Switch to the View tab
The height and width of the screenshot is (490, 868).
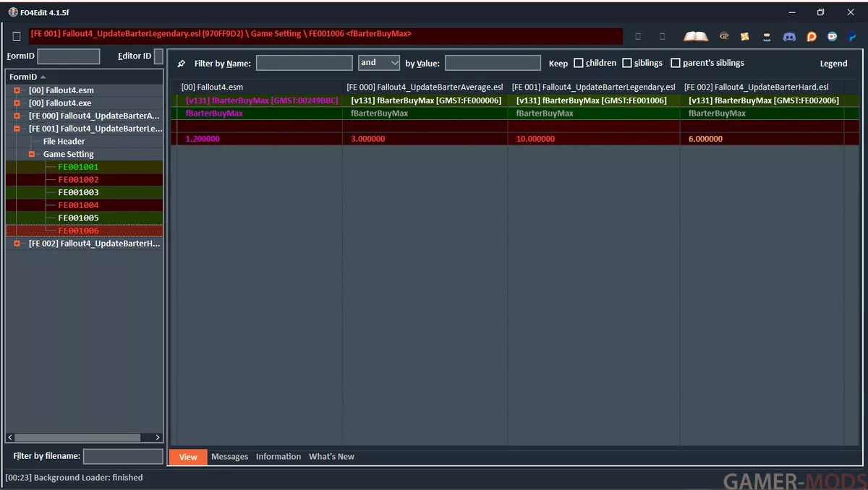[x=188, y=457]
